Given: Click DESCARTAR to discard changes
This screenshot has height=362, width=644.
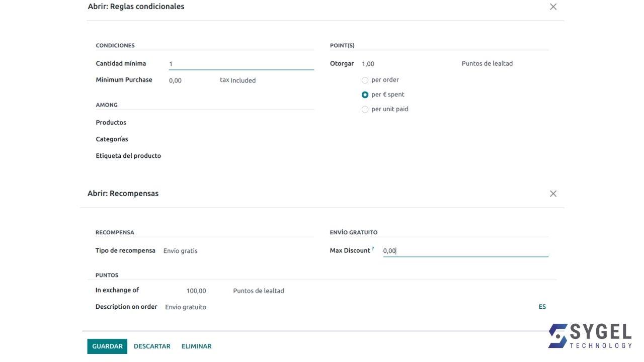Looking at the screenshot, I should [152, 346].
